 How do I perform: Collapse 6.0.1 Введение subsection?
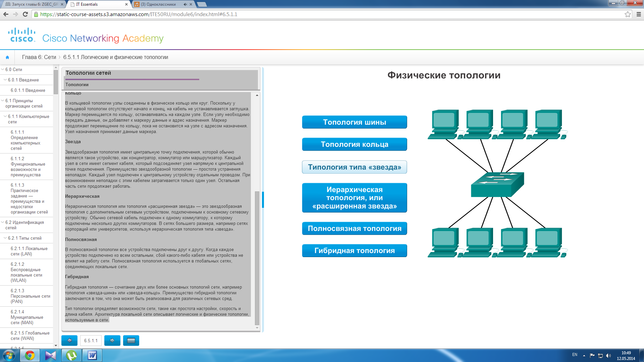pos(5,80)
